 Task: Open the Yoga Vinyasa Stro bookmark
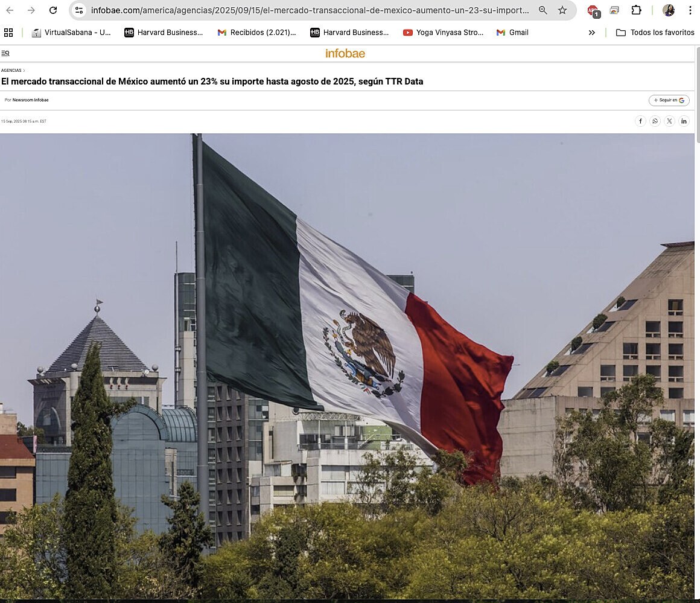(443, 32)
